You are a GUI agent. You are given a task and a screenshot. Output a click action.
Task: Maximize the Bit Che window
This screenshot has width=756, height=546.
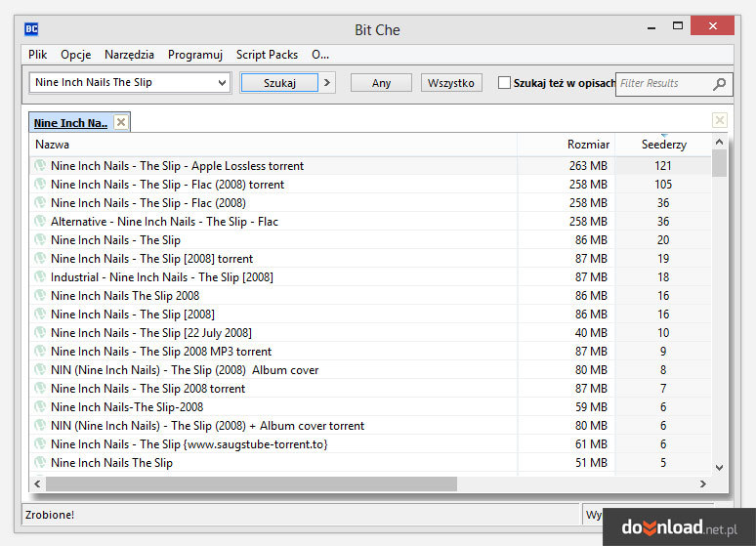(x=678, y=25)
